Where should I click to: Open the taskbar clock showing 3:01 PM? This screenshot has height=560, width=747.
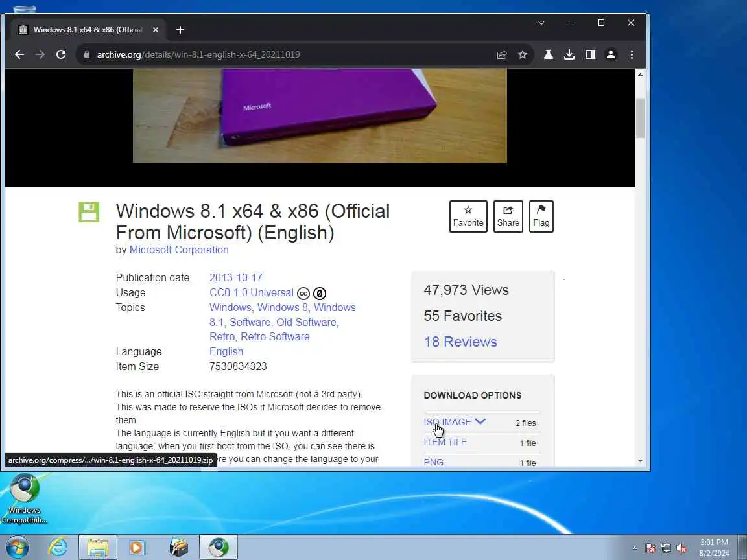click(714, 548)
